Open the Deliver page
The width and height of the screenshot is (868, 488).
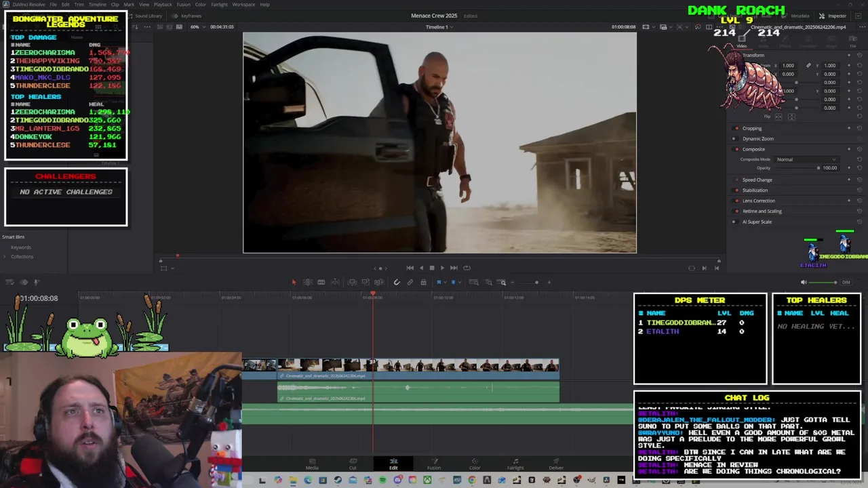pos(556,464)
